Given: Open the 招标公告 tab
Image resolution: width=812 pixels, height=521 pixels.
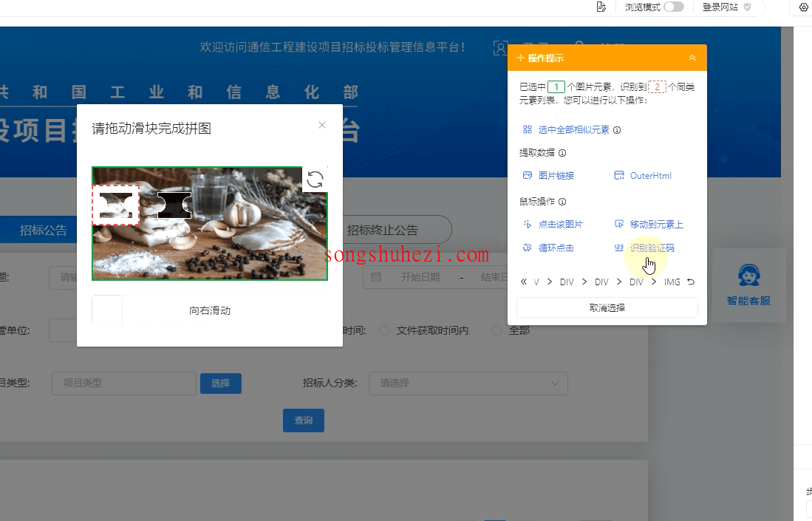Looking at the screenshot, I should tap(44, 230).
